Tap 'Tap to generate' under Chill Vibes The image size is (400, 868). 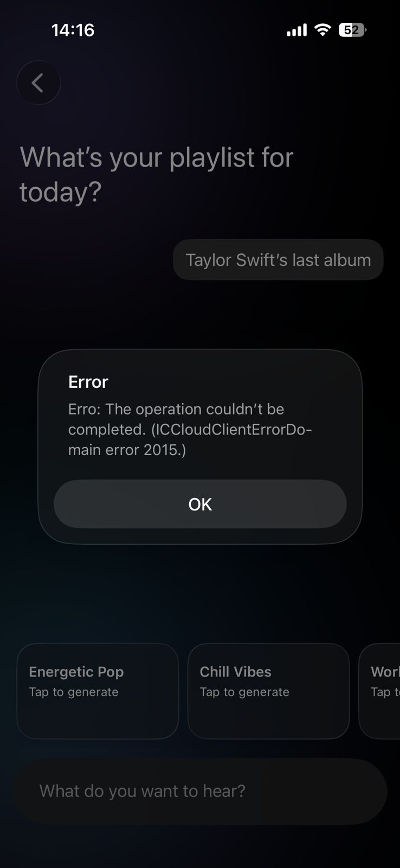(x=244, y=692)
